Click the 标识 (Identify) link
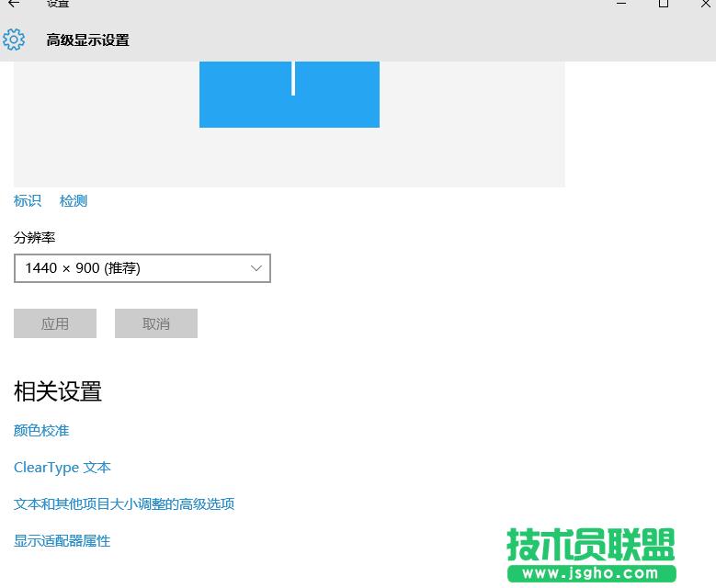This screenshot has height=588, width=716. click(x=28, y=201)
